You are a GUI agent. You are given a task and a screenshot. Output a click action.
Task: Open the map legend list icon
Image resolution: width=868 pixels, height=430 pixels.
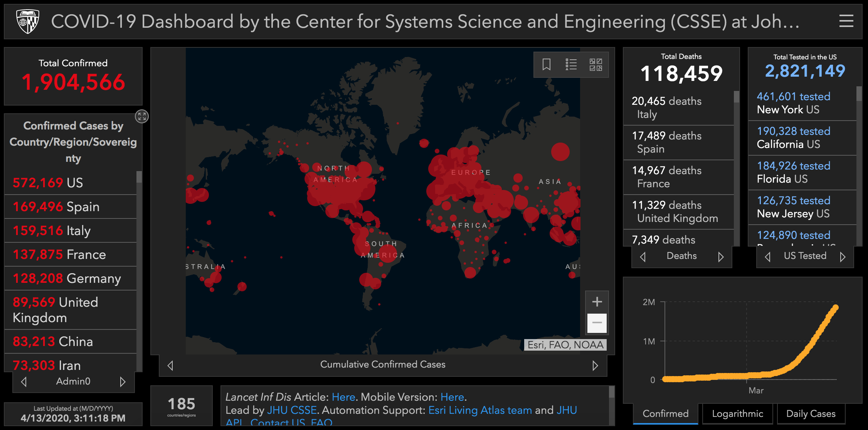click(571, 64)
